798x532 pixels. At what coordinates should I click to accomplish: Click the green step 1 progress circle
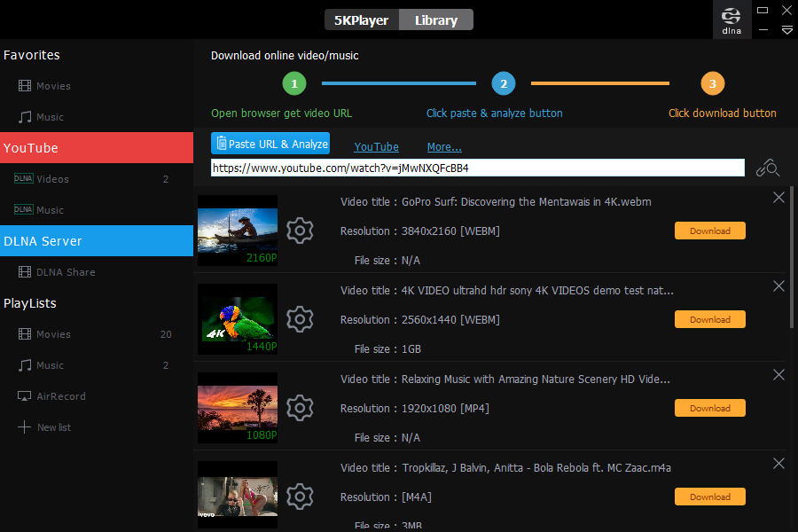tap(294, 82)
